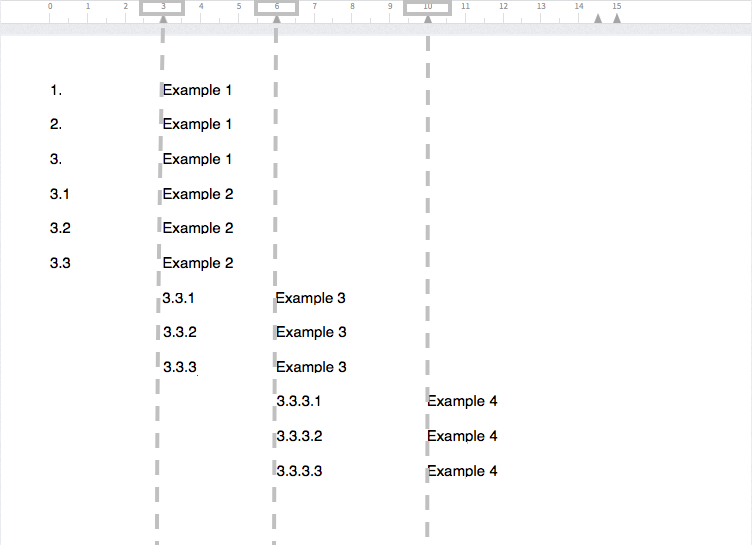Click the list number "3."
This screenshot has height=545, width=752.
click(x=56, y=159)
